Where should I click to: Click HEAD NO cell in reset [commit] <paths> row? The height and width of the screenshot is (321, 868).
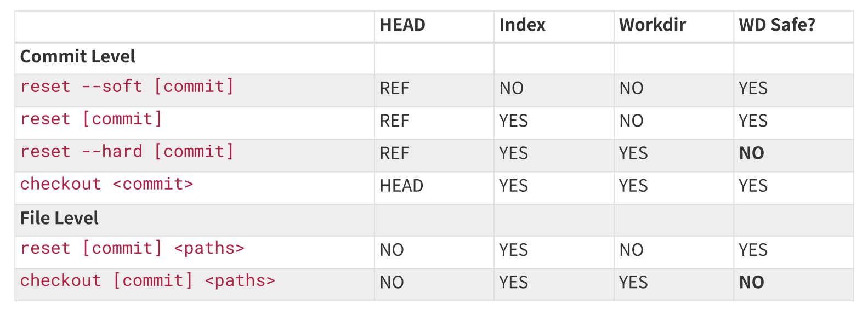(392, 250)
